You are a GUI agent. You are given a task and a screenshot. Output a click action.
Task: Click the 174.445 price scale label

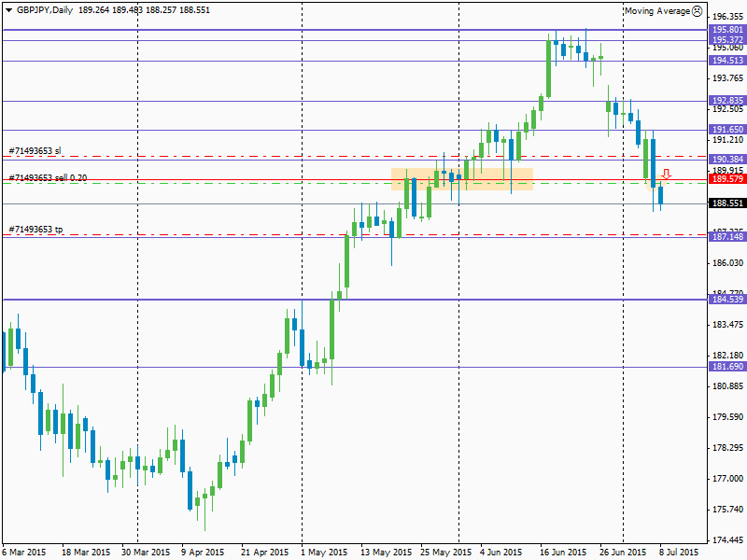pyautogui.click(x=727, y=540)
